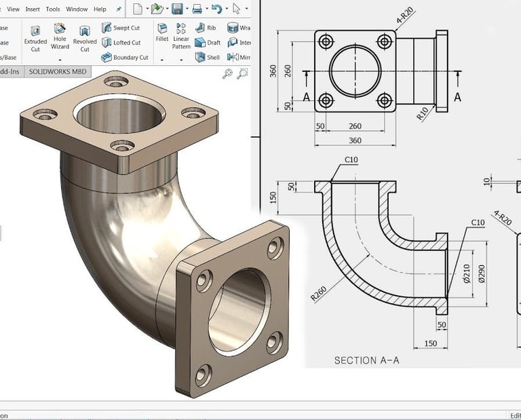The image size is (521, 420).
Task: Click the Ø210 diameter dimension
Action: 467,274
